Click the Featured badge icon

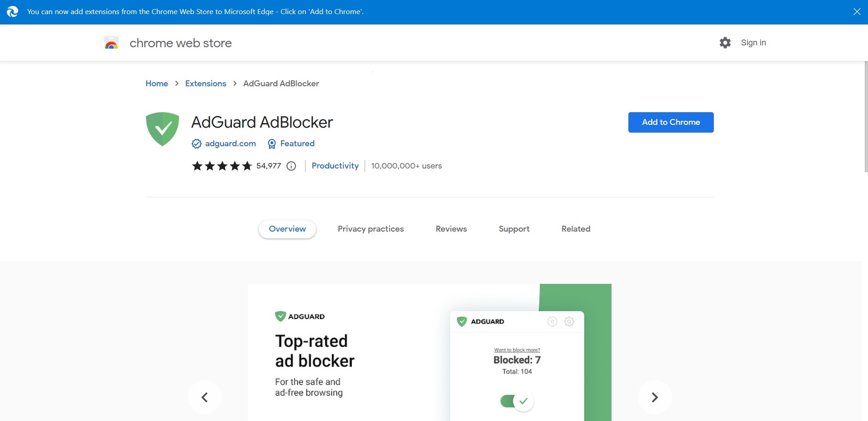click(x=272, y=144)
